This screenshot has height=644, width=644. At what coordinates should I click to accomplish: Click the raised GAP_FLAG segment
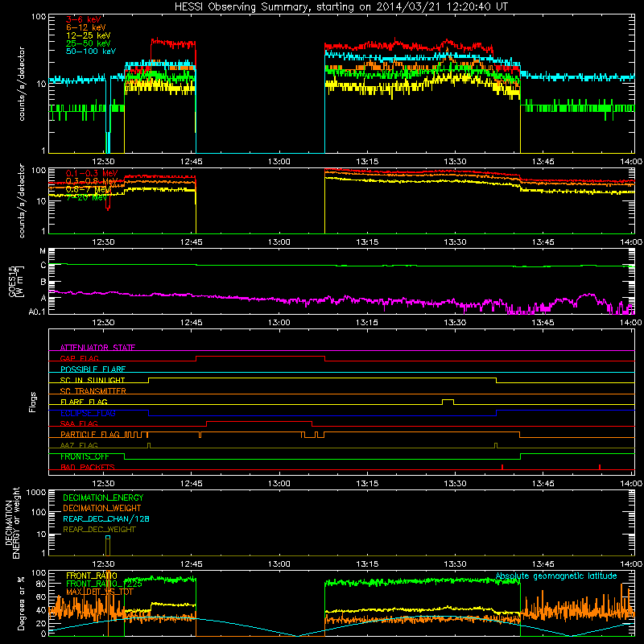[x=260, y=357]
